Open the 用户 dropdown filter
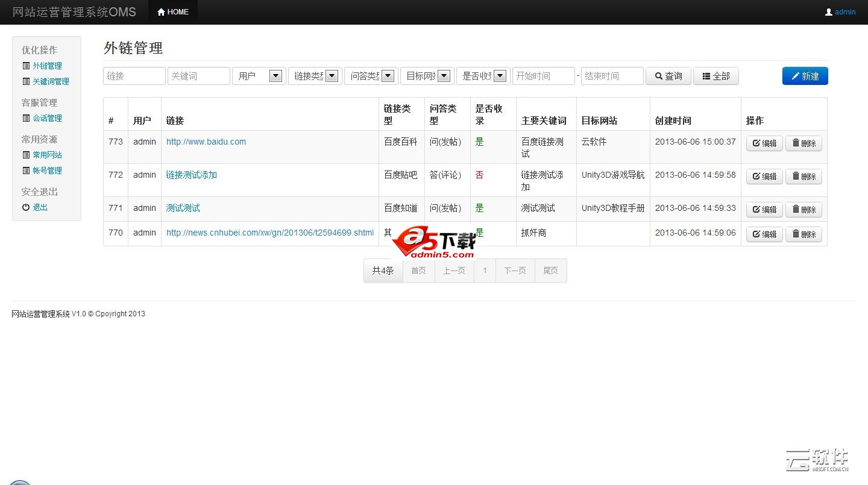The width and height of the screenshot is (868, 485). (x=259, y=76)
